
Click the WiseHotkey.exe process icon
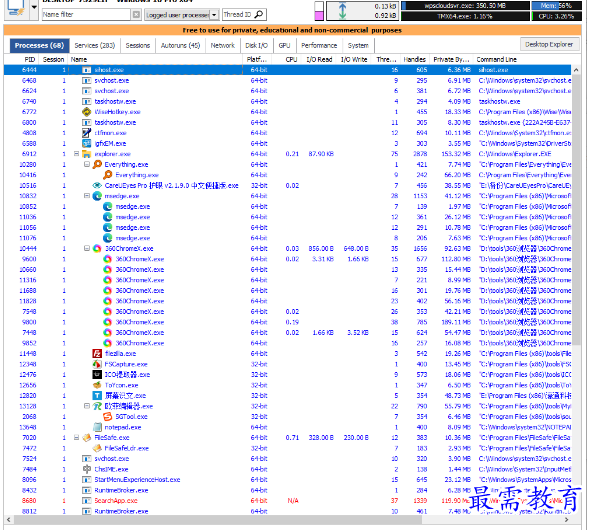click(87, 112)
